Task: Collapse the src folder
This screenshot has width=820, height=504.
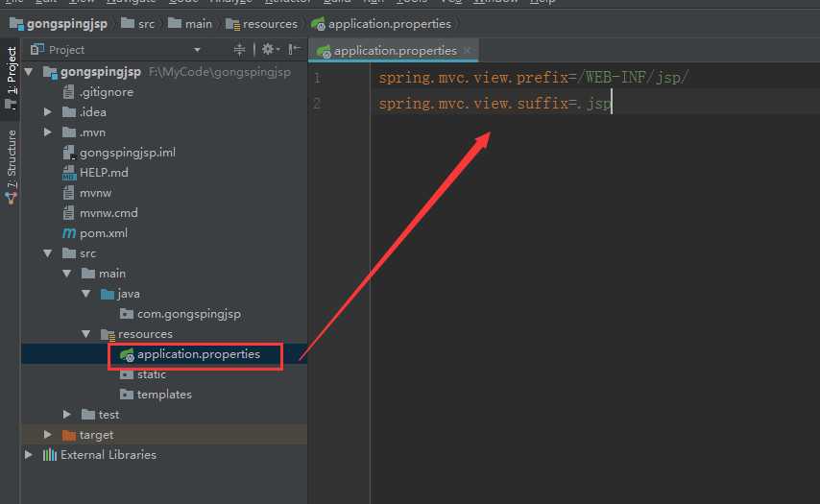Action: pos(48,253)
